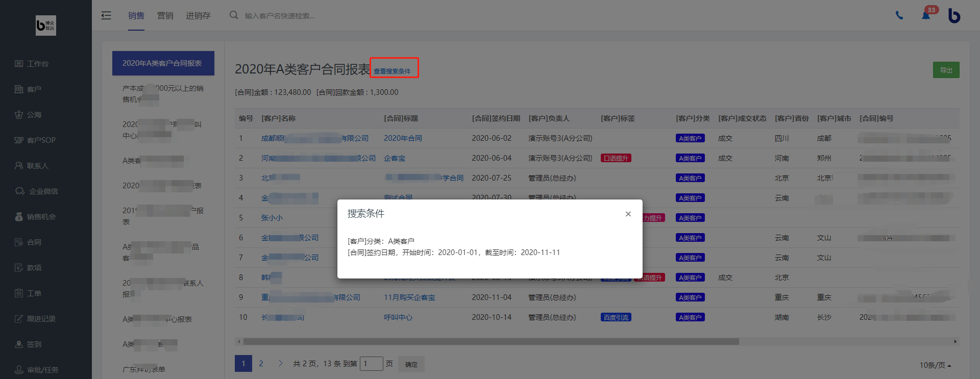
Task: Click the 口语提升 tag in row 2
Action: [x=616, y=158]
